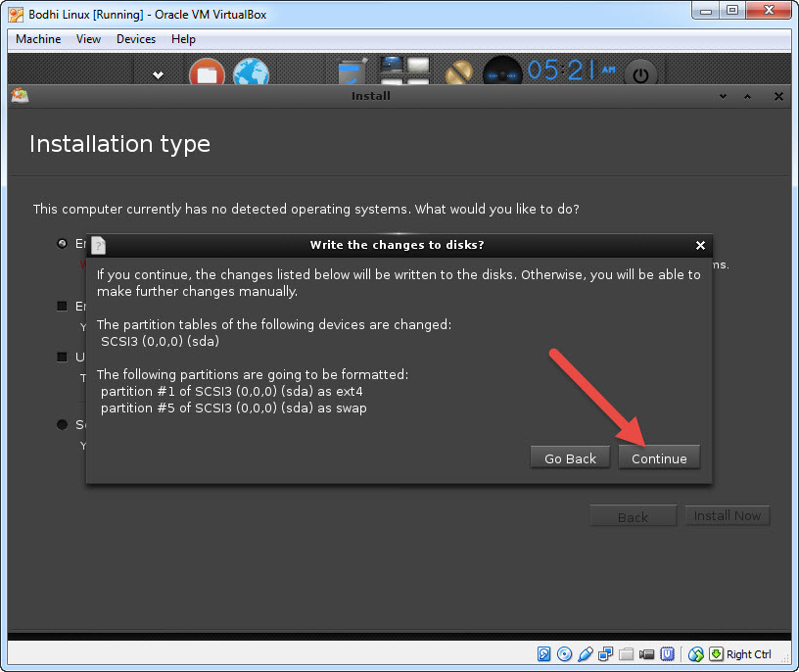Screen dimensions: 799x672
Task: Click the blue clipboard checklist shelf icon
Action: click(x=352, y=72)
